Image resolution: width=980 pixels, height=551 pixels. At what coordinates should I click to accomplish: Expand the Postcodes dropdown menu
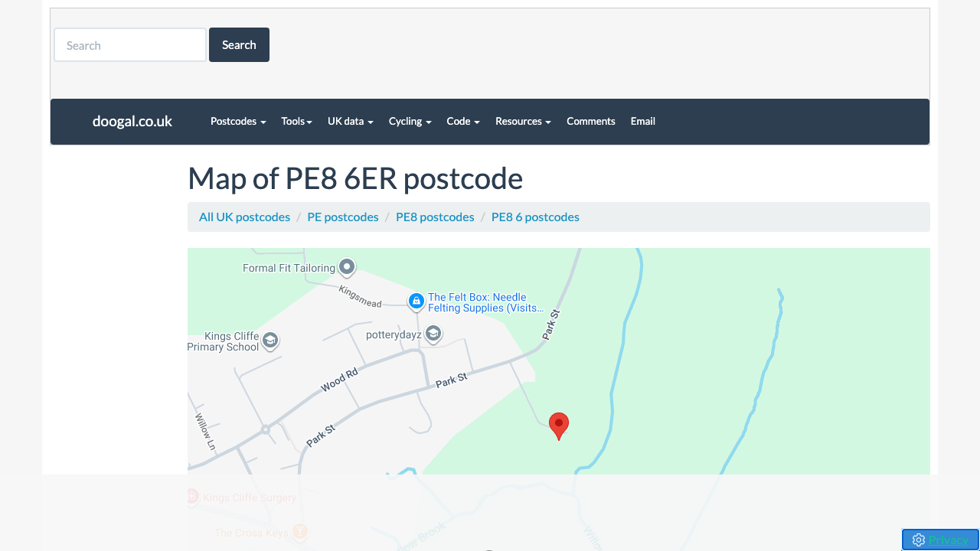pos(238,121)
